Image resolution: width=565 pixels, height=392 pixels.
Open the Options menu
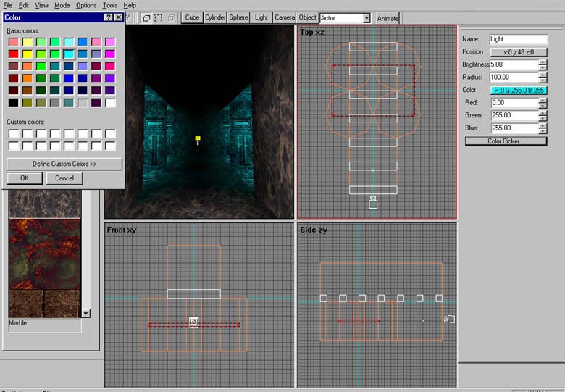click(85, 5)
